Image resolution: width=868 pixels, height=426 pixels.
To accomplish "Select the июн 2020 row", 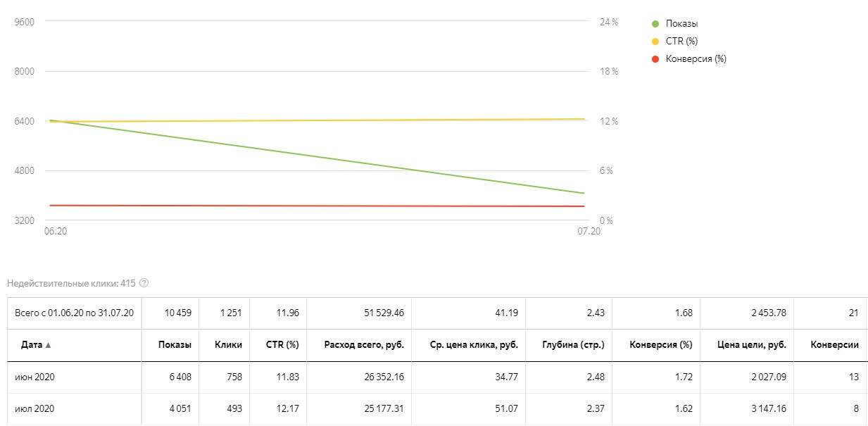I will [34, 377].
